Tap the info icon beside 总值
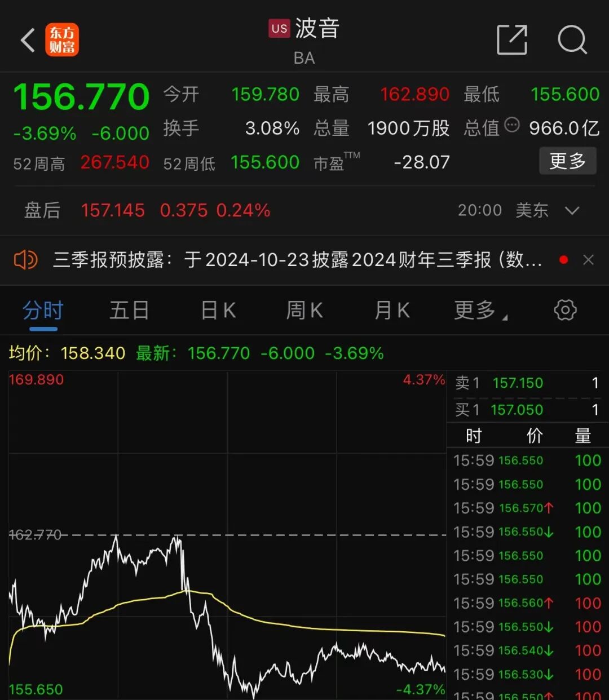This screenshot has width=609, height=700. [511, 125]
